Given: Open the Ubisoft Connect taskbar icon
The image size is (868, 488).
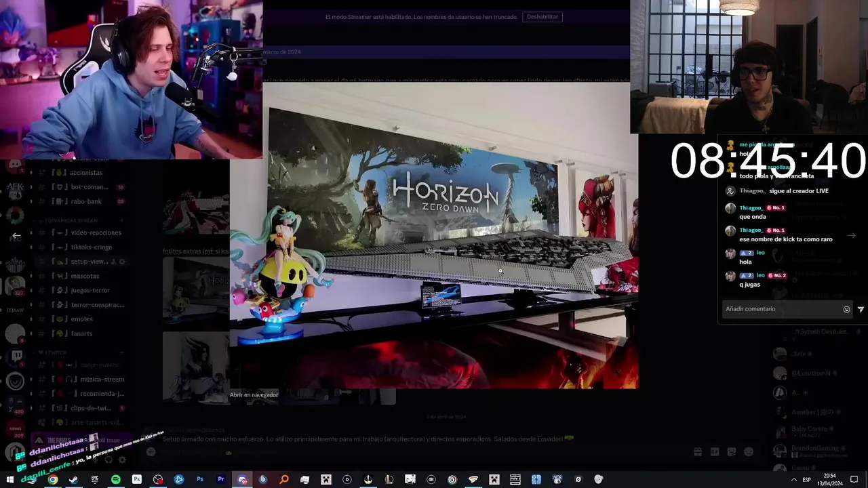Looking at the screenshot, I should click(452, 480).
